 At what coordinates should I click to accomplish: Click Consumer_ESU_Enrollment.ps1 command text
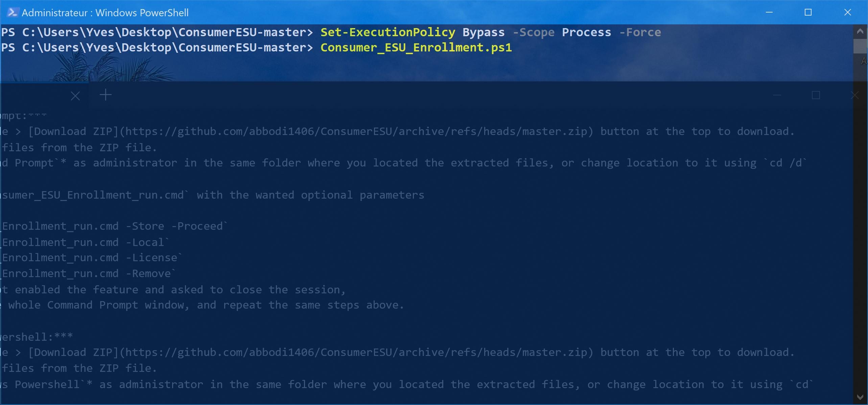(416, 48)
